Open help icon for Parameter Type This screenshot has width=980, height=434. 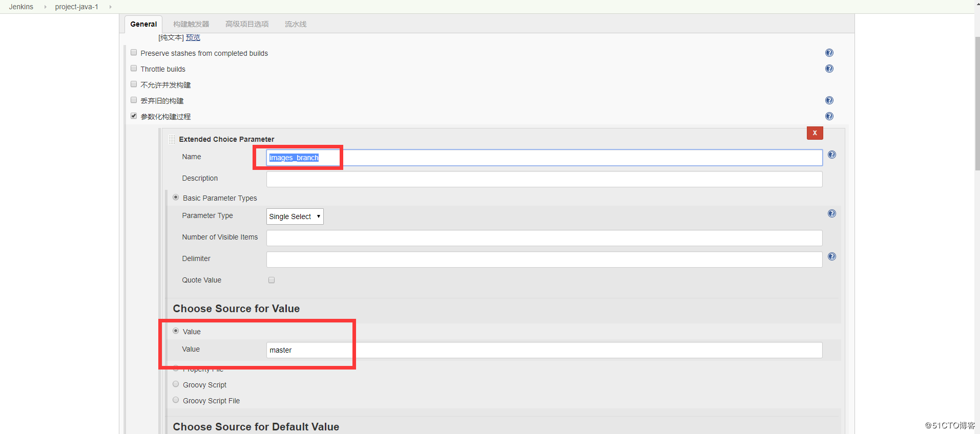tap(831, 213)
